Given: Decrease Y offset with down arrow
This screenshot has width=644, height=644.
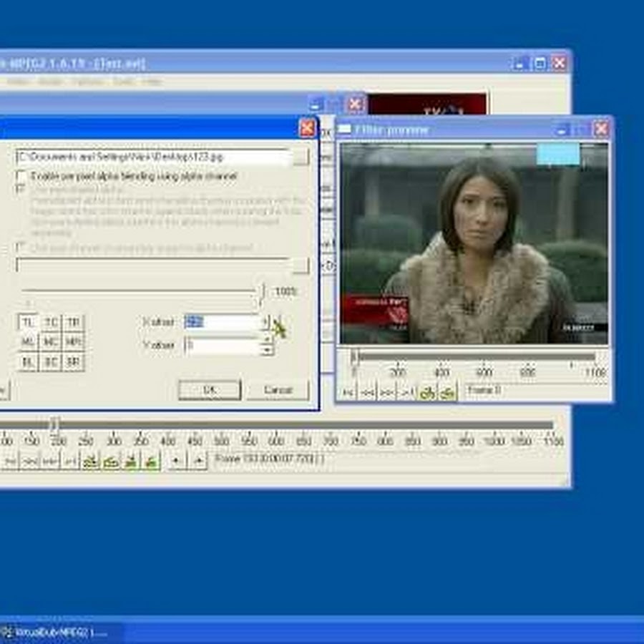Looking at the screenshot, I should 267,351.
